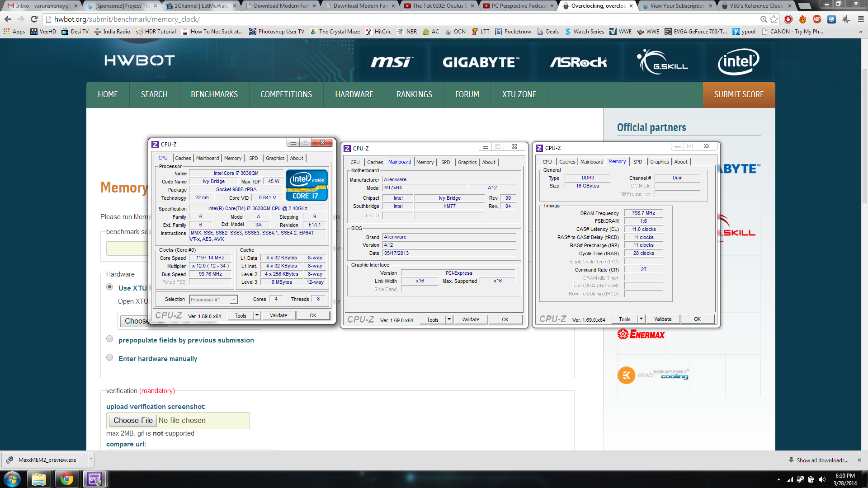Open BENCHMARKS in the HWBOT navigation
This screenshot has height=488, width=868.
click(x=214, y=94)
